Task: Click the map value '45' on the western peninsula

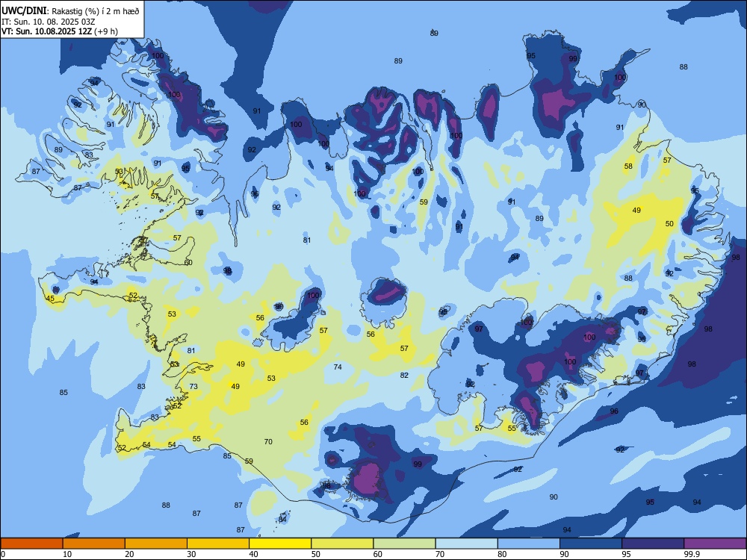Action: coord(50,299)
